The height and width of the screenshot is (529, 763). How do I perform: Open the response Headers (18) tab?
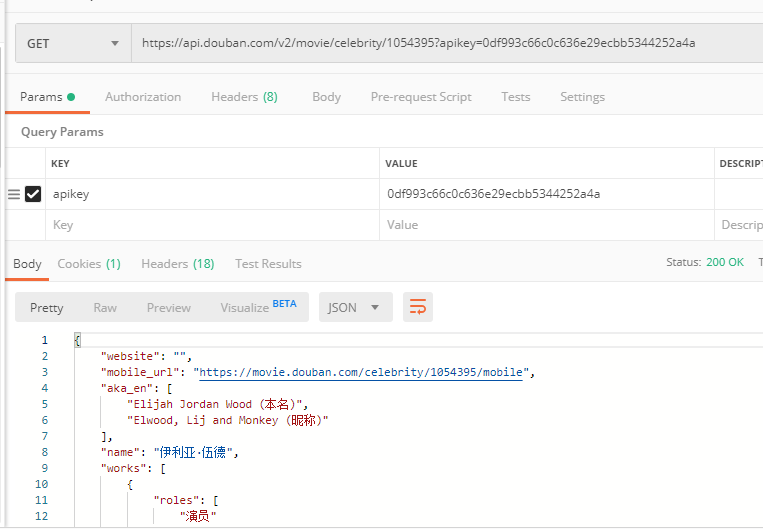[178, 264]
